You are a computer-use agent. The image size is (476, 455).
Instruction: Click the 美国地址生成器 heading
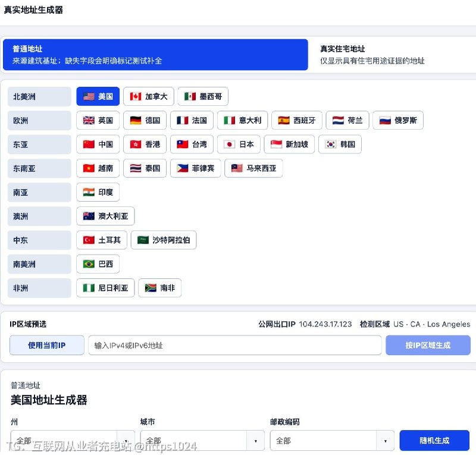[x=49, y=400]
